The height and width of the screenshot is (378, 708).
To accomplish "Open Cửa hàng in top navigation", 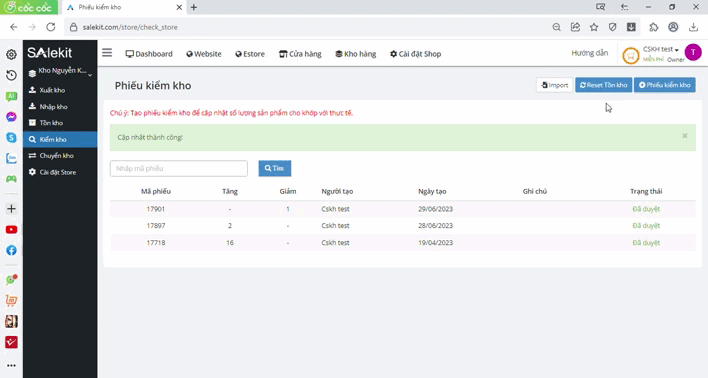I will pos(300,54).
